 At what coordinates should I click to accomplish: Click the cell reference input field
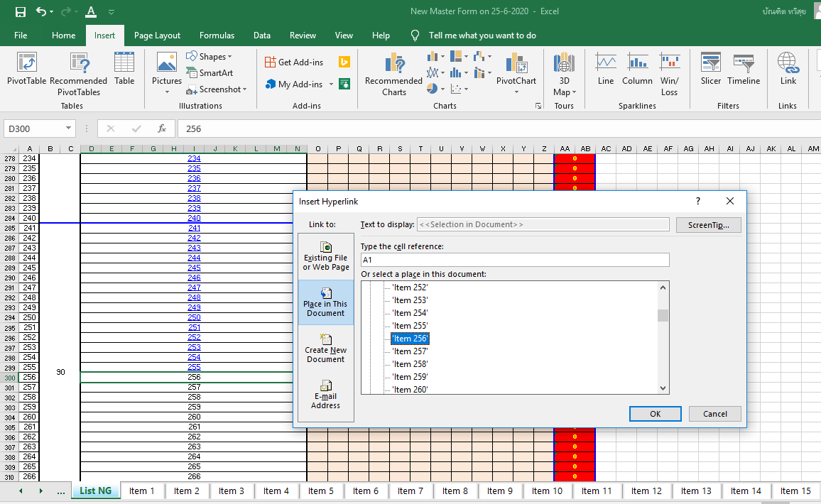point(514,260)
